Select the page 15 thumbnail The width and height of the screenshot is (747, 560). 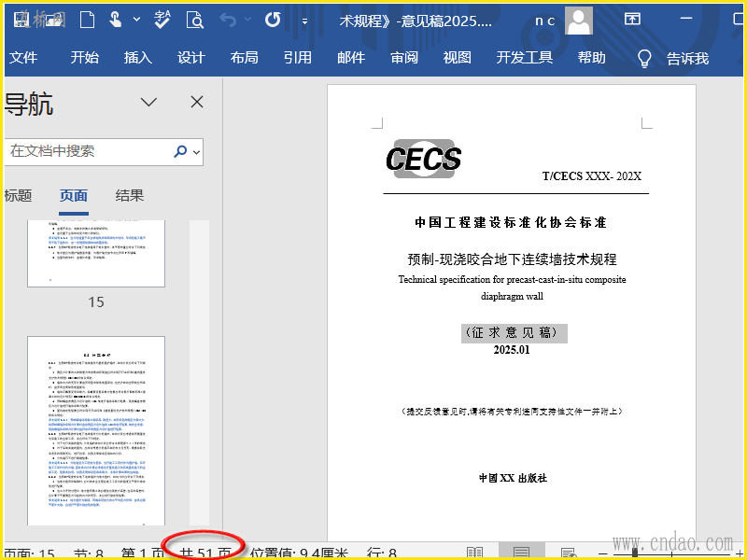click(x=96, y=254)
